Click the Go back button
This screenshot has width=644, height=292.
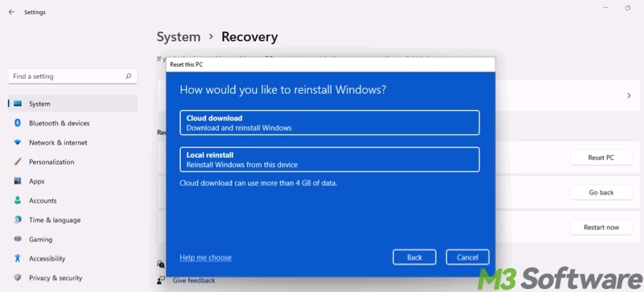[601, 192]
